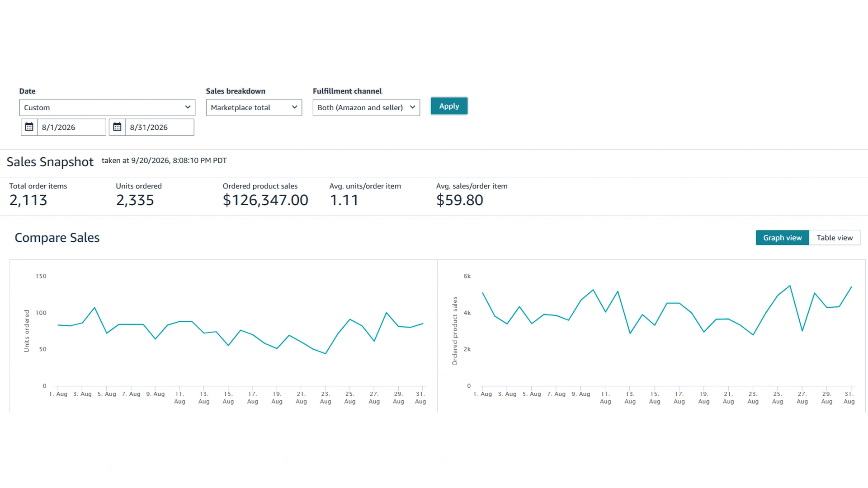This screenshot has height=488, width=868.
Task: Click the 100 label on units chart
Action: pos(41,313)
